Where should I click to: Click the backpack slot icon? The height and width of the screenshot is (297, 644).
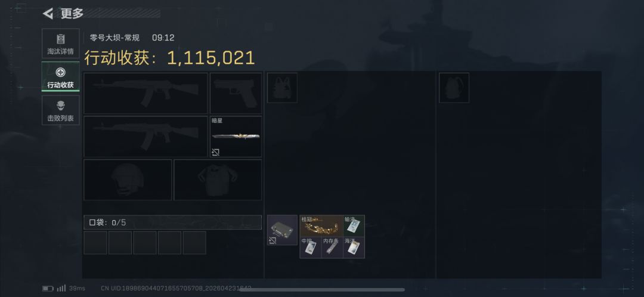454,88
